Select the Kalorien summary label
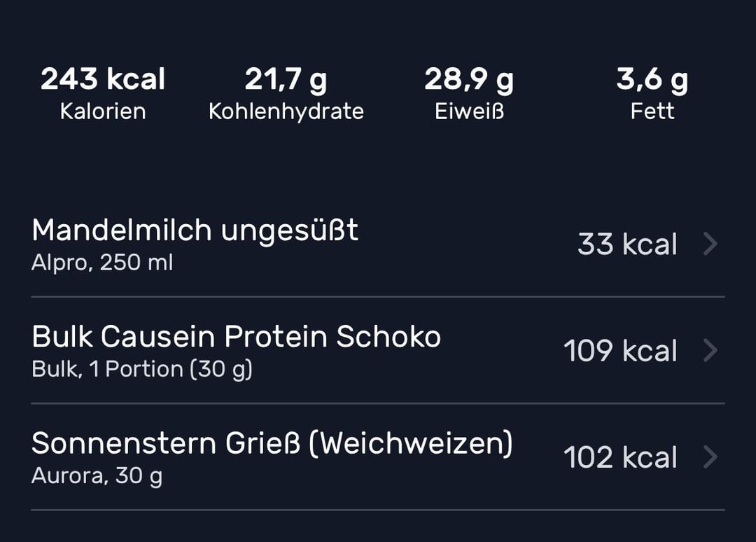 101,110
